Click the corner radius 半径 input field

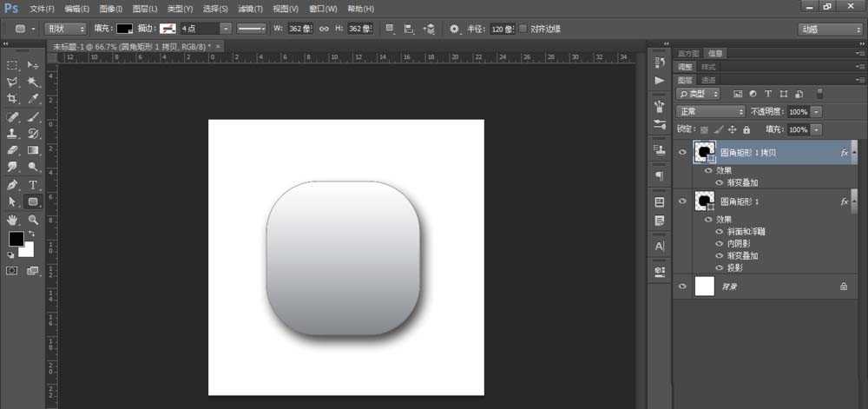pyautogui.click(x=501, y=29)
